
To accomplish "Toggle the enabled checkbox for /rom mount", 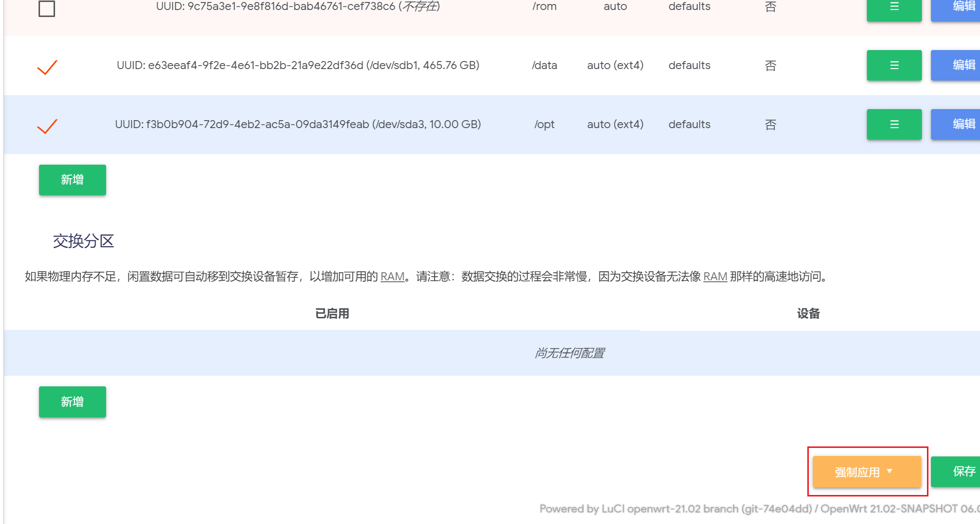I will (x=47, y=8).
